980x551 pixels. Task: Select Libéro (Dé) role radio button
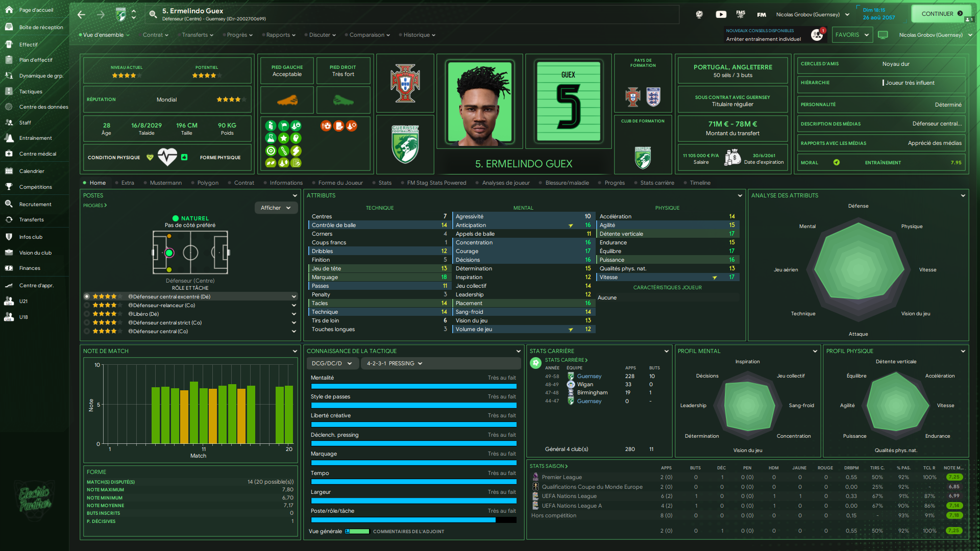[87, 314]
